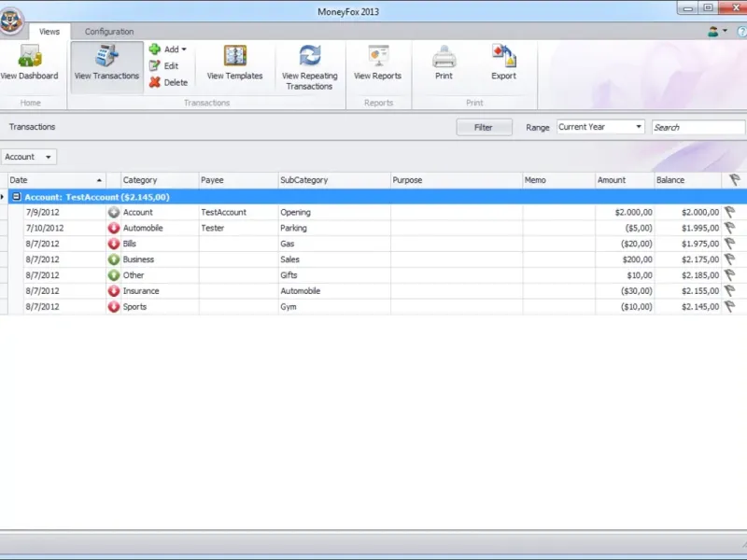
Task: Click the ($30,00) amount cell
Action: click(625, 291)
